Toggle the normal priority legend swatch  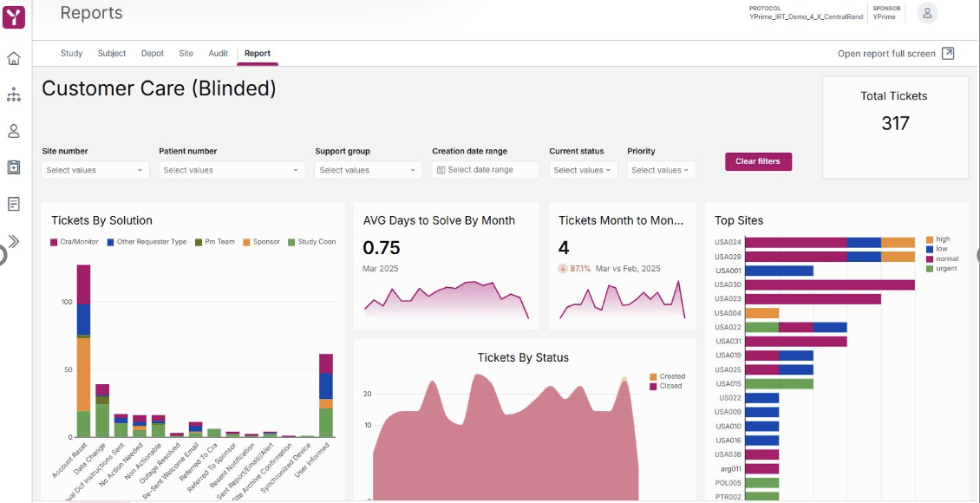[930, 258]
